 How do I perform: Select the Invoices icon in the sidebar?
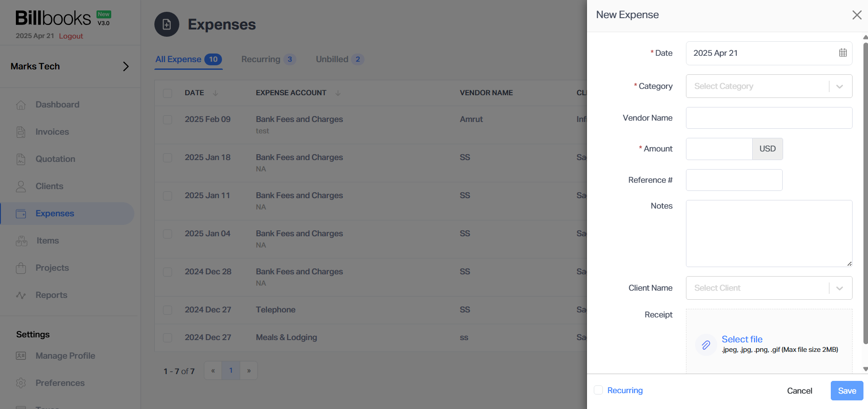pyautogui.click(x=21, y=131)
